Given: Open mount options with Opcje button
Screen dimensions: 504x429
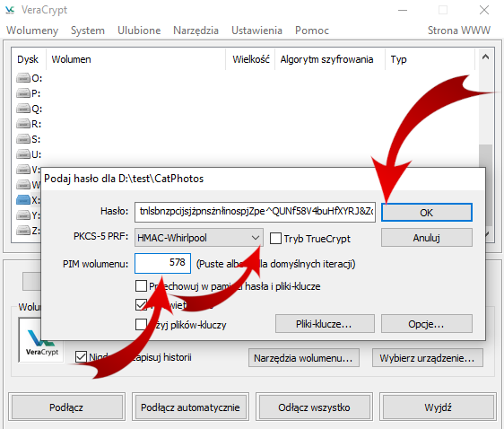Looking at the screenshot, I should coord(427,323).
